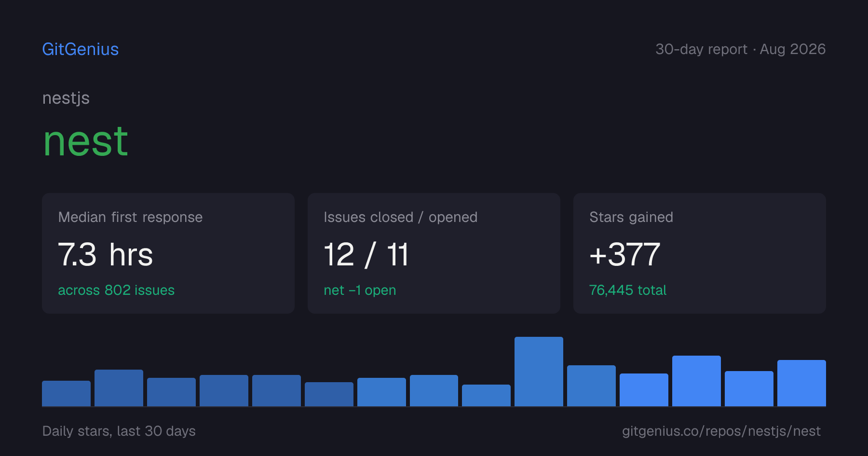Open the gitgenius.co/repos/nestjs/nest URL
The width and height of the screenshot is (868, 456).
(x=721, y=431)
